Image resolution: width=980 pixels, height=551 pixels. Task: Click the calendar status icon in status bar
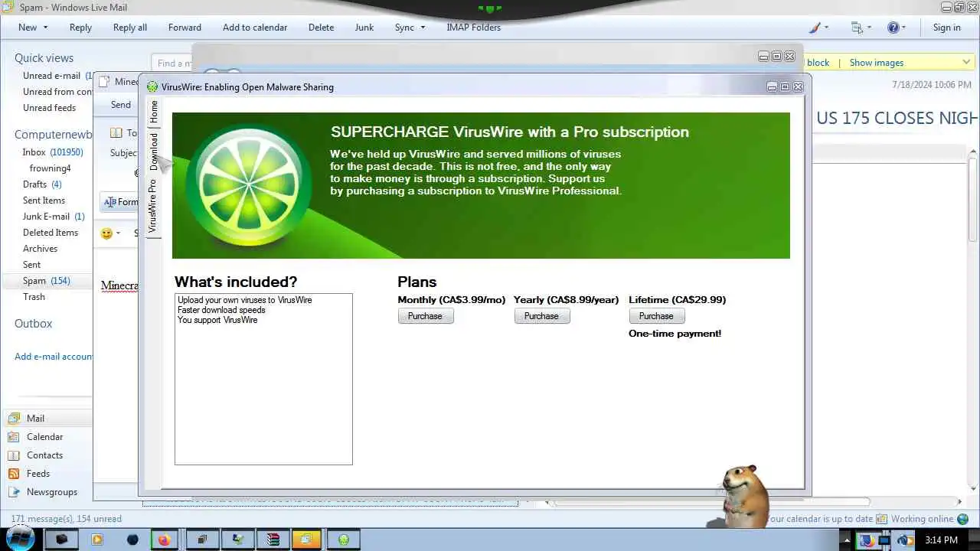[x=882, y=519]
